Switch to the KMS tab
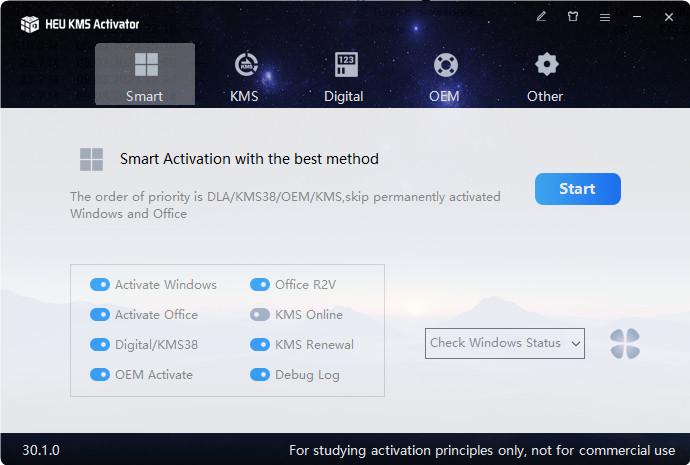The height and width of the screenshot is (465, 690). [x=245, y=77]
